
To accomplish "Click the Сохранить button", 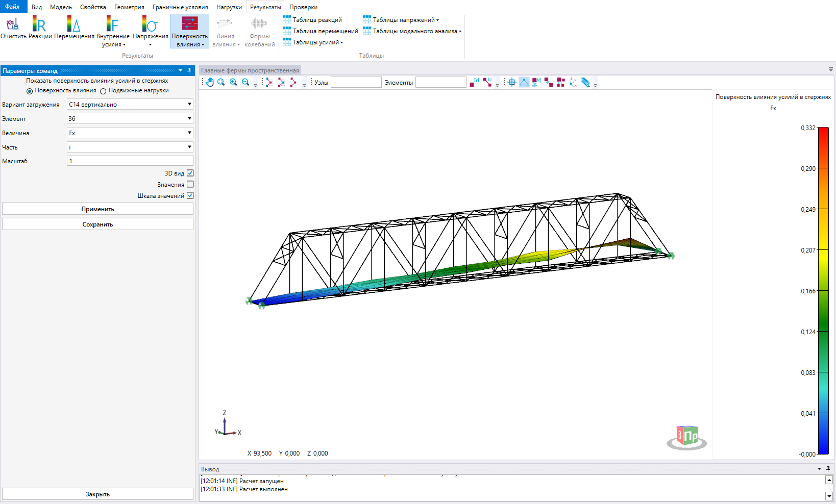I will 97,224.
